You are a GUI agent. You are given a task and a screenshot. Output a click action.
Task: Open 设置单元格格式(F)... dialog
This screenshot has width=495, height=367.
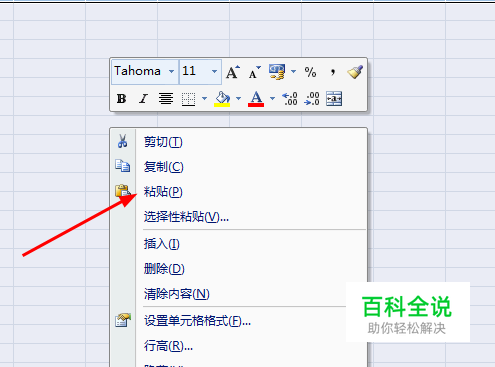(239, 321)
